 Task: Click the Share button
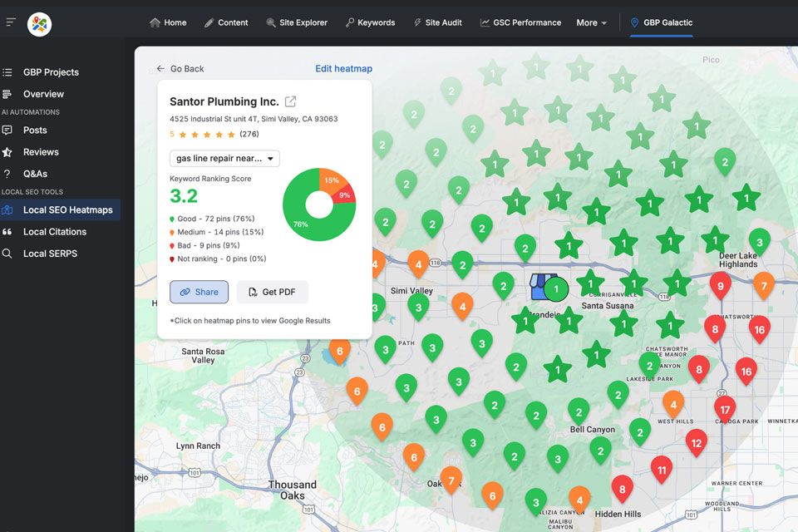199,292
